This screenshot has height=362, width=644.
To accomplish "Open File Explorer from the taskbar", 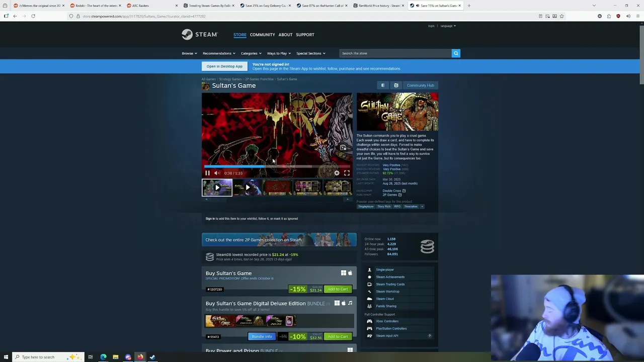I will click(115, 357).
